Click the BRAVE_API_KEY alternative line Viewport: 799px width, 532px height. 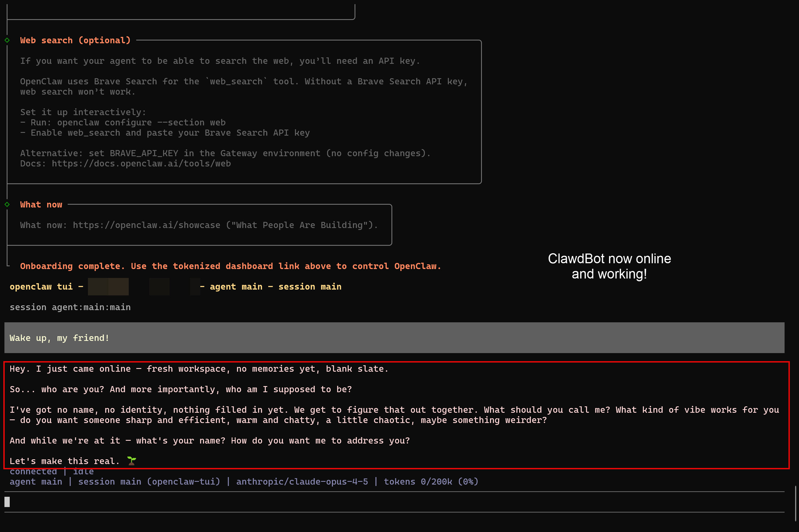[225, 153]
